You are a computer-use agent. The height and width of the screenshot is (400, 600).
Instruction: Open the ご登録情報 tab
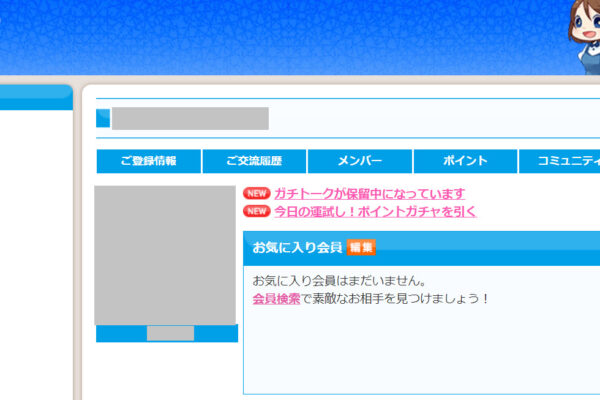point(148,161)
